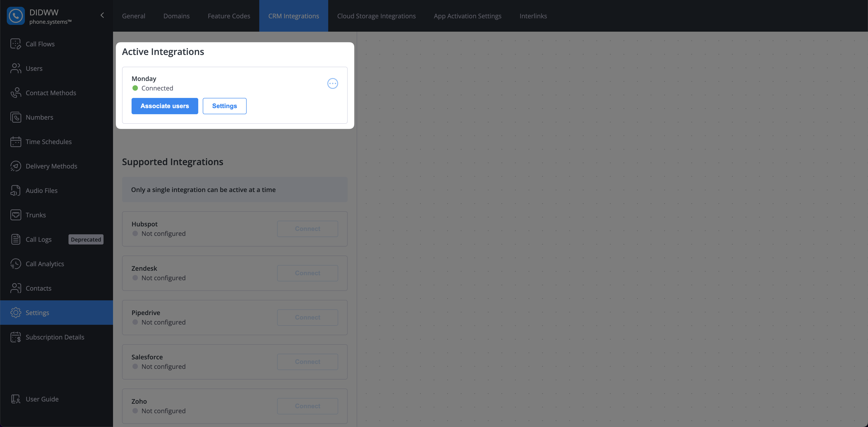Click the Pipedrive integration name
The width and height of the screenshot is (868, 427).
pos(146,313)
